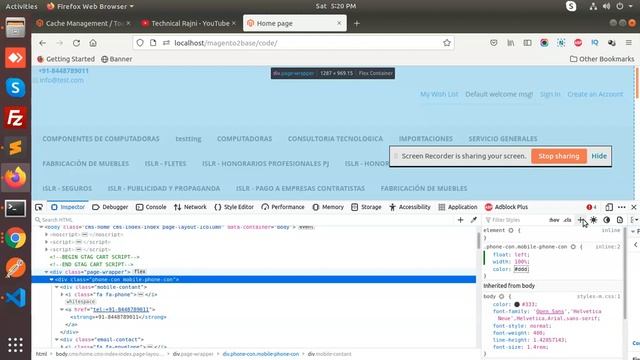Open the Sign In link
Image resolution: width=640 pixels, height=360 pixels.
point(550,94)
